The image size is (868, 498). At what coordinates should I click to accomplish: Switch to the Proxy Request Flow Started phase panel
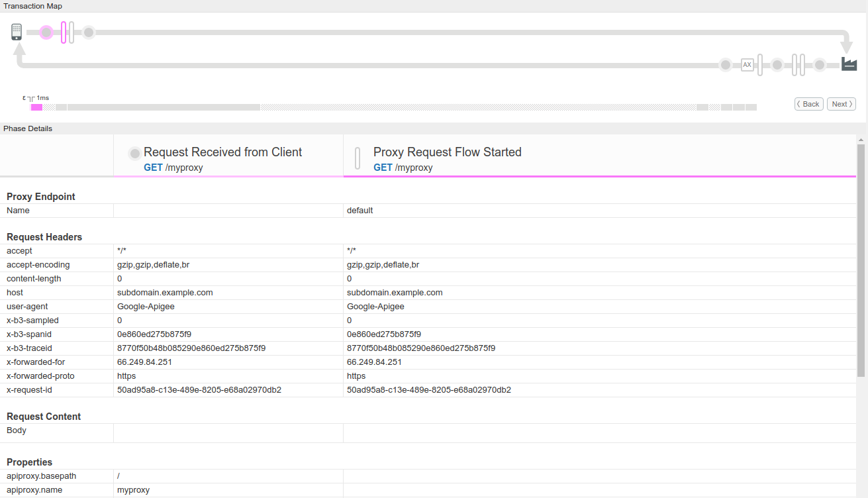click(447, 152)
